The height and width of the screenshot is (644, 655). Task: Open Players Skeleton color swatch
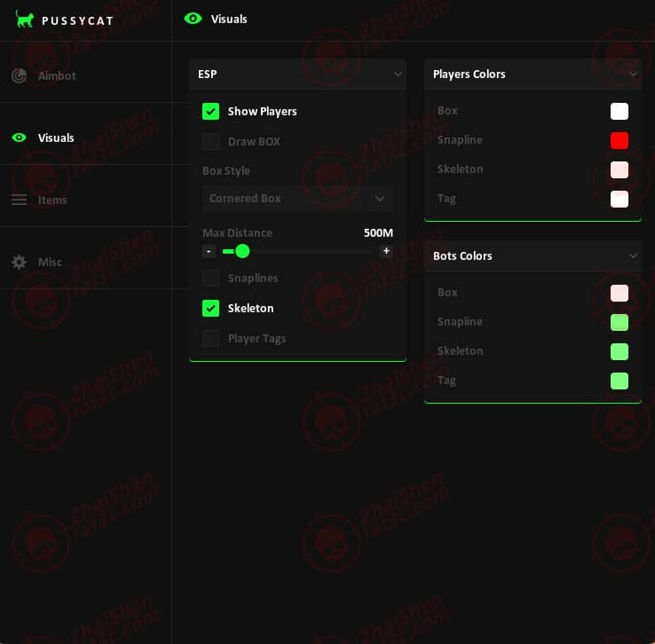pos(619,169)
